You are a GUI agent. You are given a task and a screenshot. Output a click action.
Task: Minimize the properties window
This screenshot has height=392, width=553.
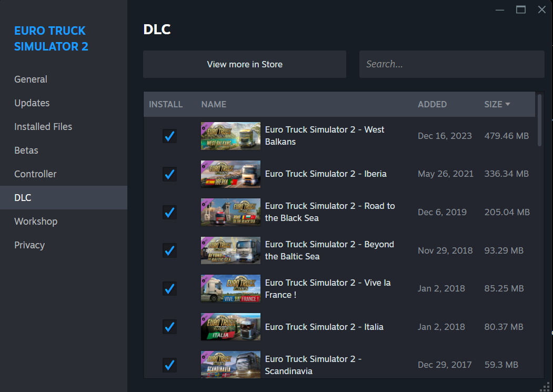[x=500, y=10]
